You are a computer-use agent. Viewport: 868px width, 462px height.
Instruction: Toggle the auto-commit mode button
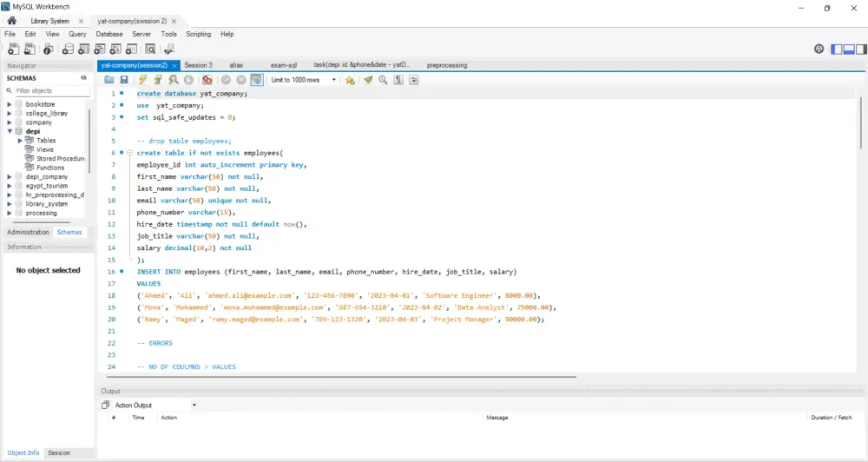click(257, 80)
